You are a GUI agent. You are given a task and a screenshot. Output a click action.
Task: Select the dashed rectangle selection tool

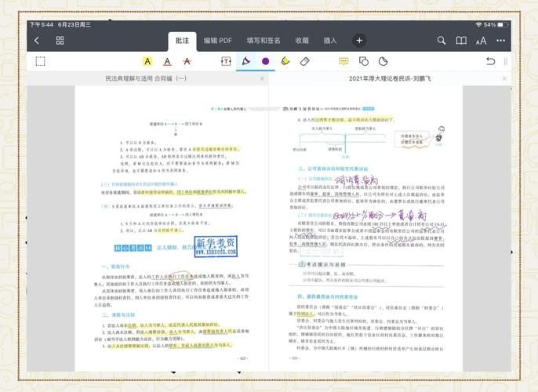41,61
